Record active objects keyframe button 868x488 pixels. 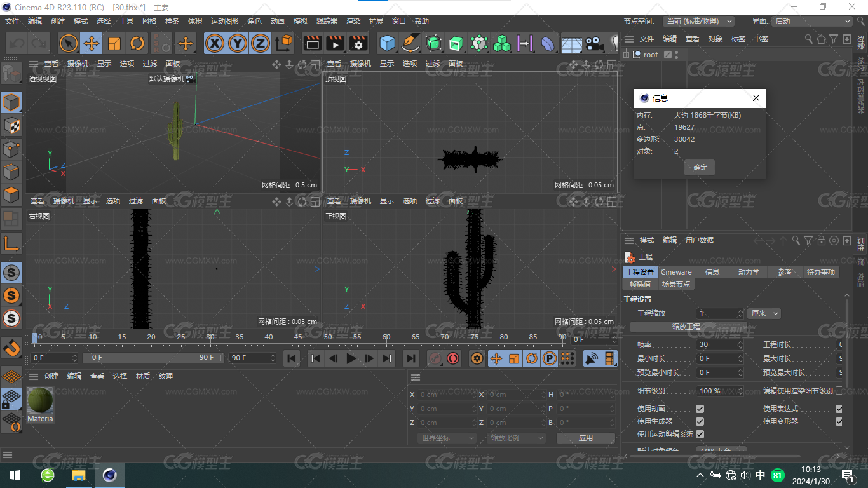point(435,358)
